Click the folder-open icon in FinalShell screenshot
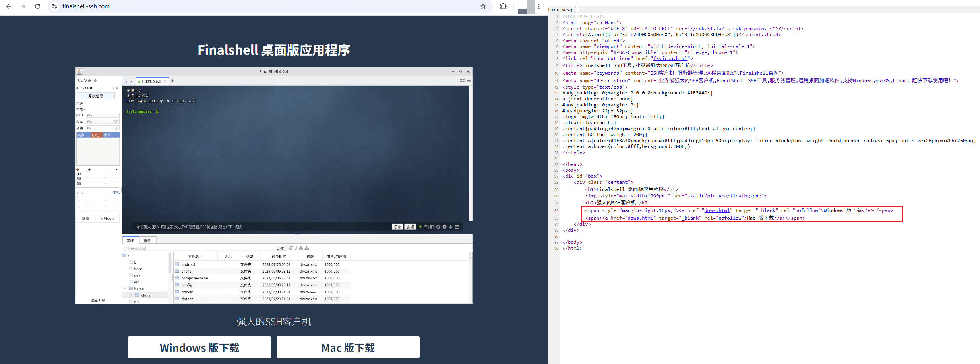 click(128, 81)
